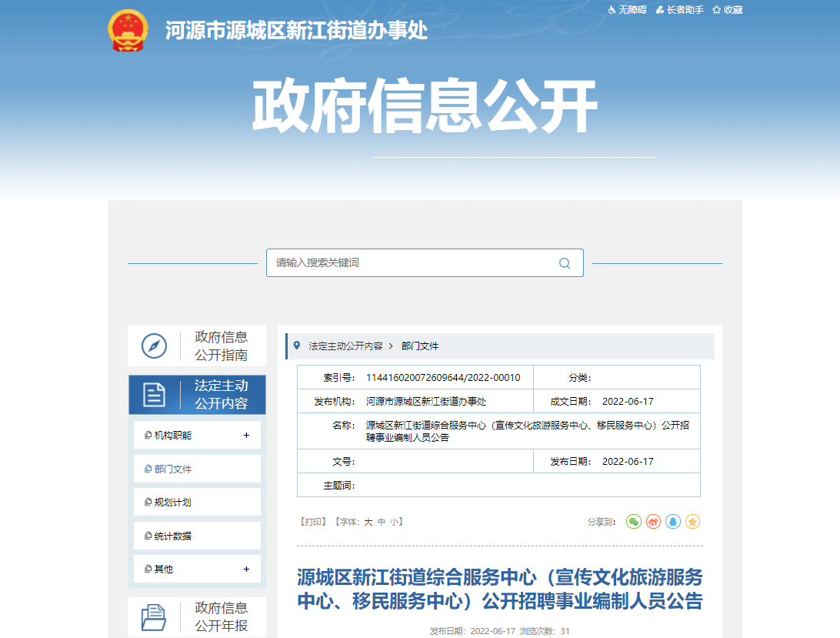Share to Weibo icon

click(x=654, y=522)
